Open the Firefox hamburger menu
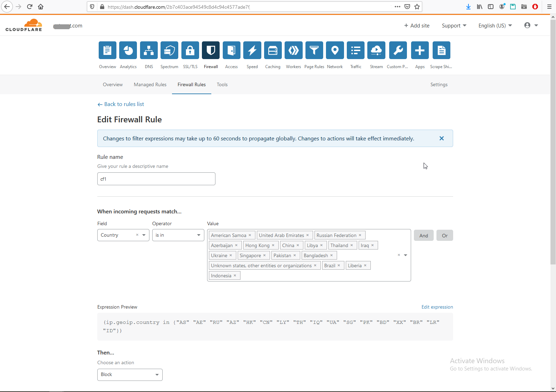The width and height of the screenshot is (556, 392). click(x=549, y=7)
